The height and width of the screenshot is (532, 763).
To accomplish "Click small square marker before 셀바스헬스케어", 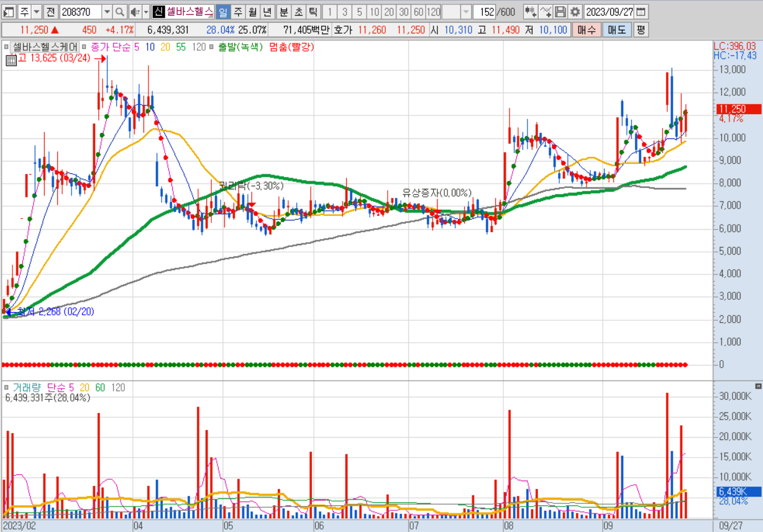I will (6, 47).
